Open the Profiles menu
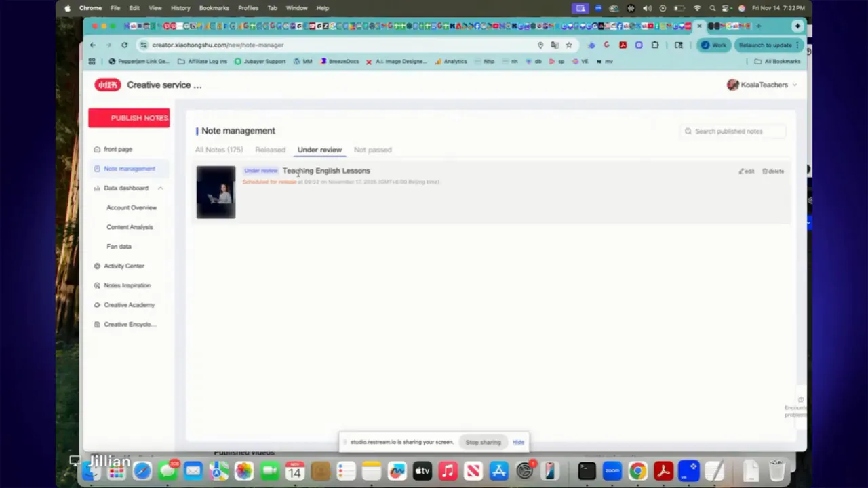The height and width of the screenshot is (488, 868). [248, 8]
